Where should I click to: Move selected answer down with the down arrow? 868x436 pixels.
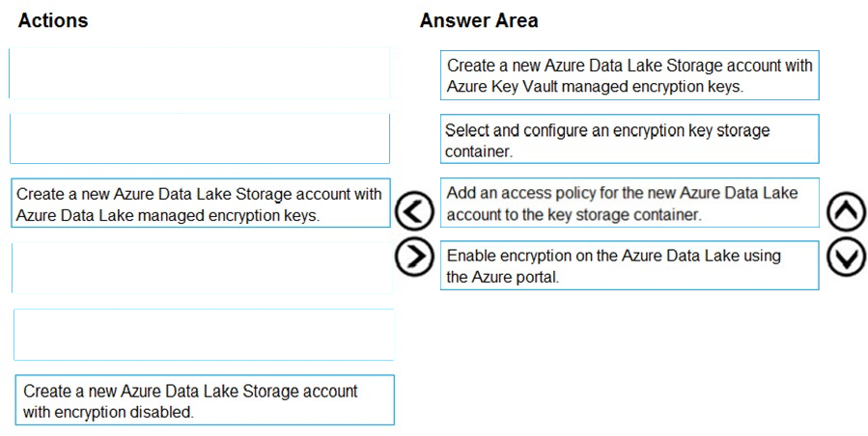click(846, 257)
